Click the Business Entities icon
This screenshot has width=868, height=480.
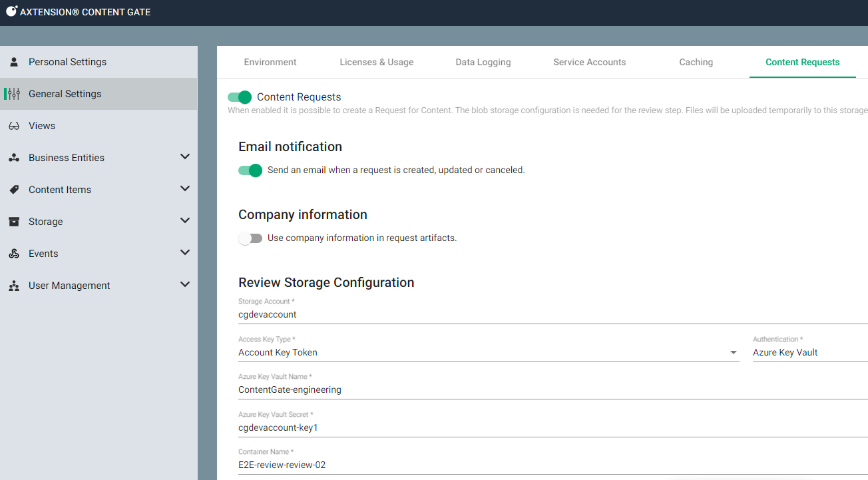(14, 158)
